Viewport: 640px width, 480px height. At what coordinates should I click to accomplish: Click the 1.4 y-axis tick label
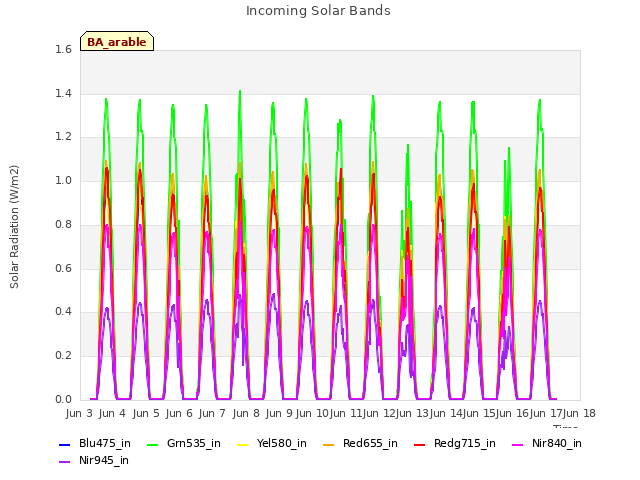pos(63,93)
